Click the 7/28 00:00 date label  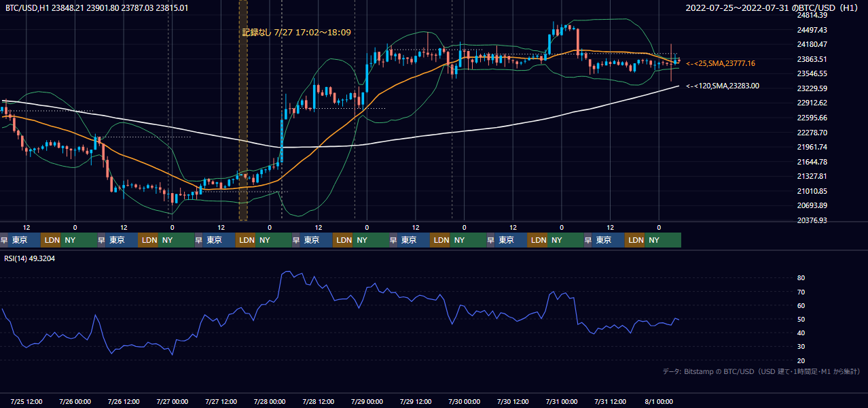(x=270, y=401)
